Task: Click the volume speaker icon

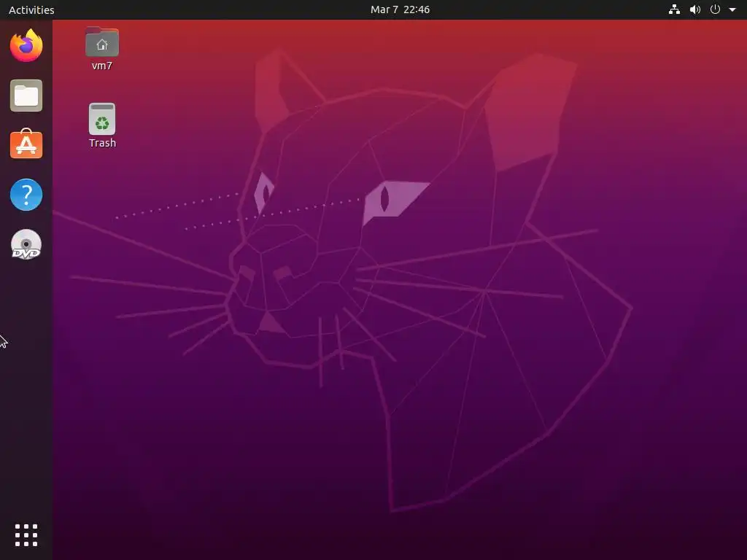Action: 695,9
